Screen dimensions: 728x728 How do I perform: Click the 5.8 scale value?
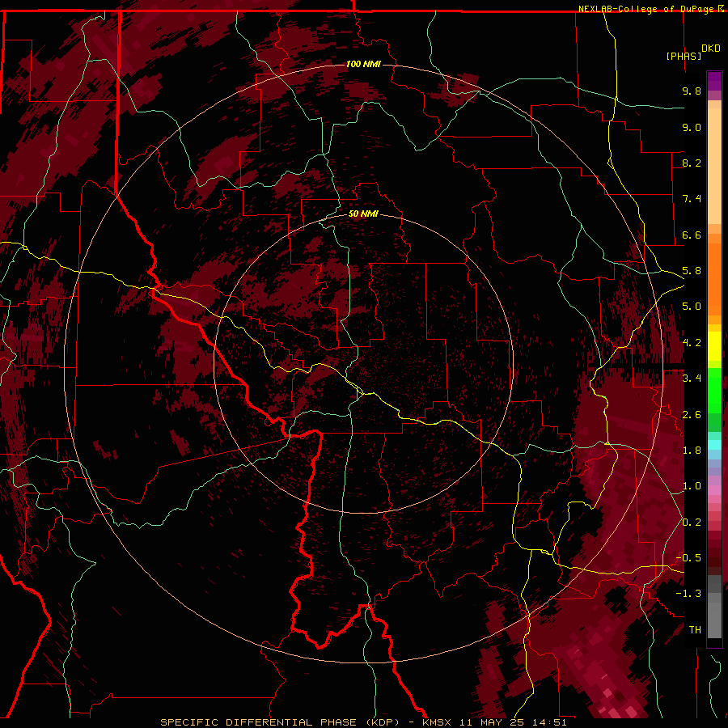pyautogui.click(x=692, y=271)
